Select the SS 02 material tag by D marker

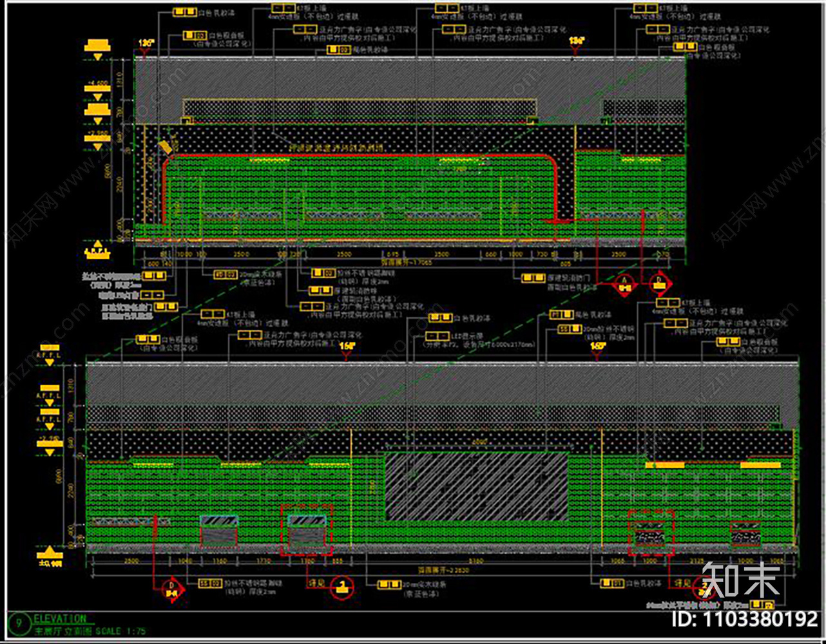tap(210, 583)
